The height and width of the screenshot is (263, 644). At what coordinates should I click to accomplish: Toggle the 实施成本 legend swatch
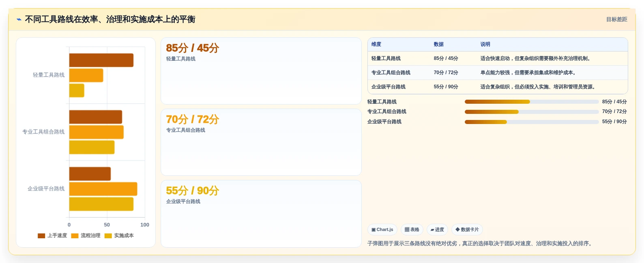click(x=108, y=236)
